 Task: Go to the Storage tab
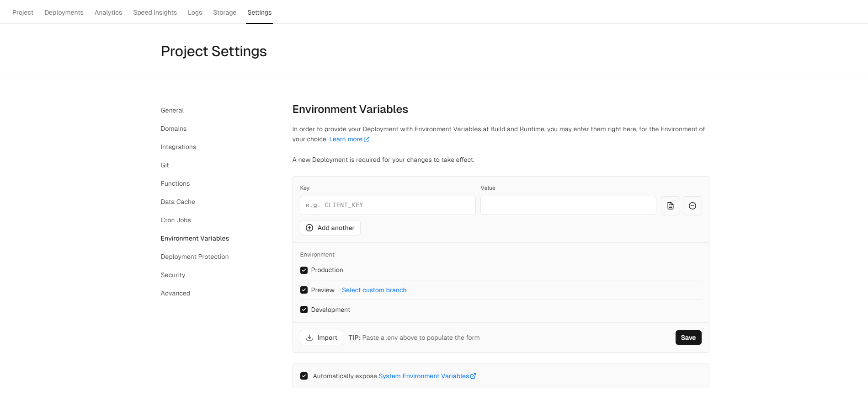(x=224, y=12)
